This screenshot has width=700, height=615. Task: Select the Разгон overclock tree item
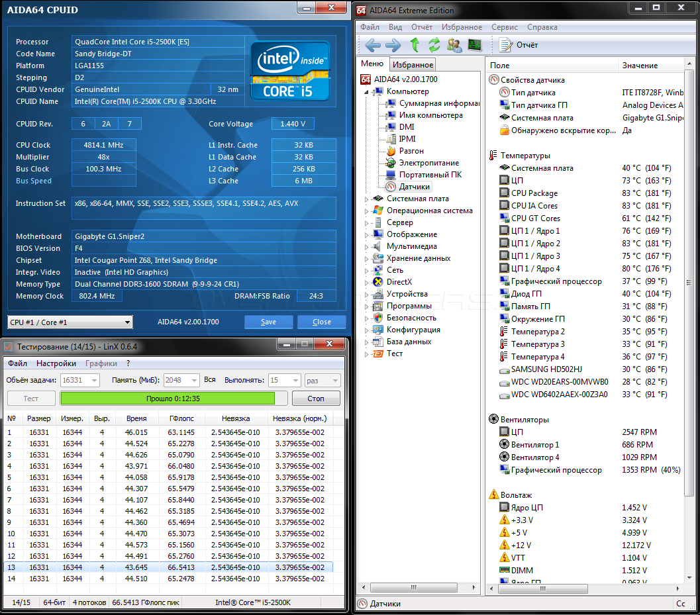[x=411, y=151]
